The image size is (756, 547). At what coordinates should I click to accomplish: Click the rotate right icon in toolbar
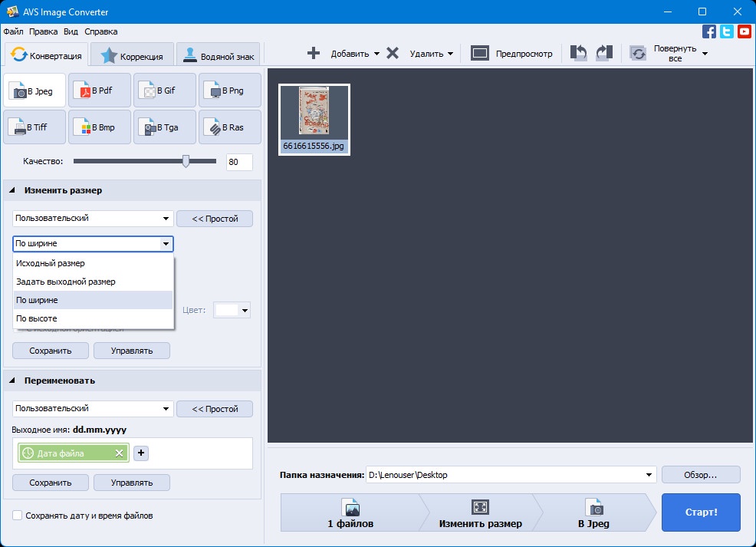(604, 53)
